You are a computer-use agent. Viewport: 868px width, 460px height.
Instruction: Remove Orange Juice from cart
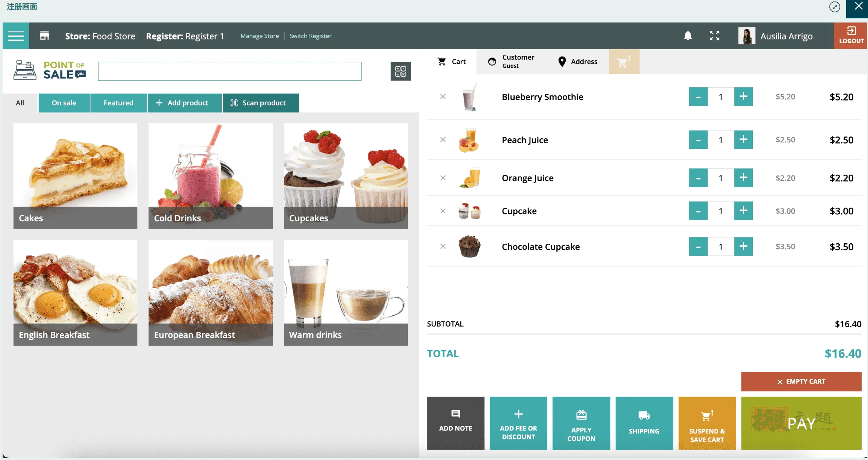click(x=443, y=178)
